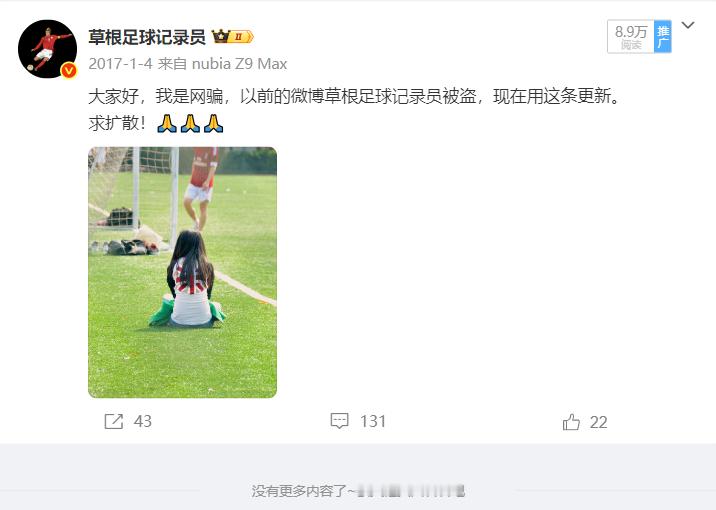Image resolution: width=716 pixels, height=510 pixels.
Task: Click the repost share icon
Action: coord(114,421)
